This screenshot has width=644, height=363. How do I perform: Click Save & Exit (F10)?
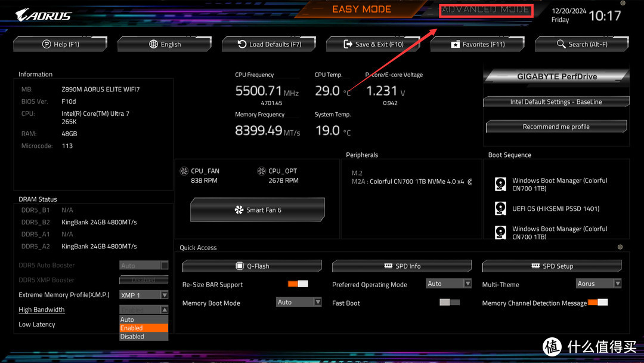[373, 44]
